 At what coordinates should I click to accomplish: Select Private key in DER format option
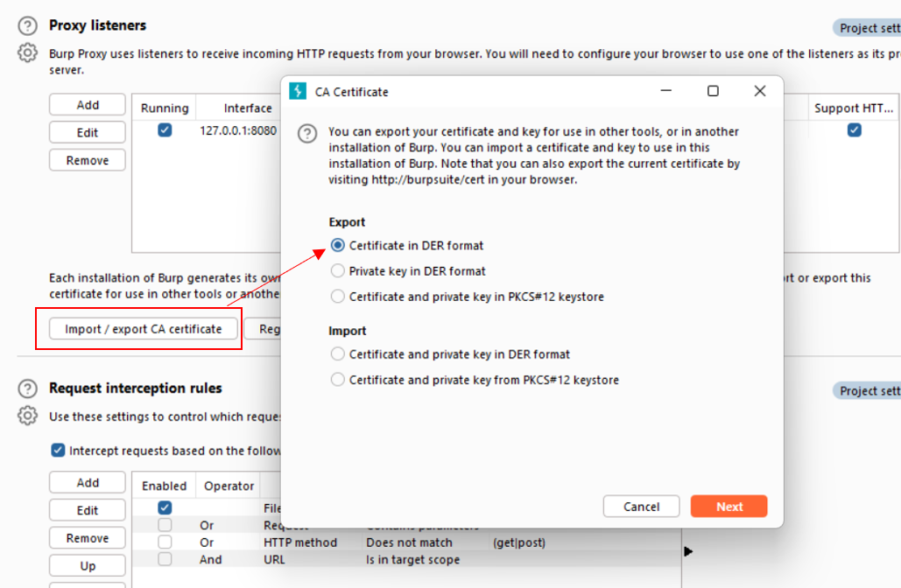[x=338, y=270]
